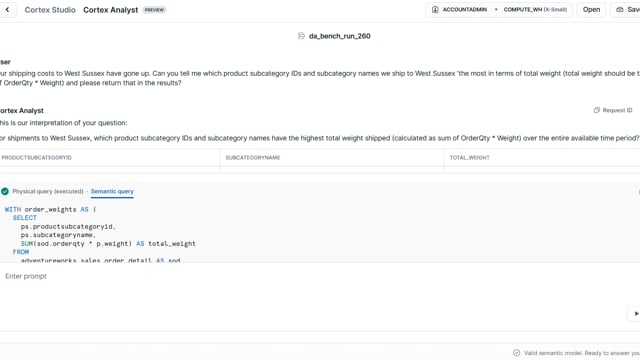Sort by PRODUCTSUBCATEGORYID column header
This screenshot has height=360, width=640.
(x=36, y=158)
